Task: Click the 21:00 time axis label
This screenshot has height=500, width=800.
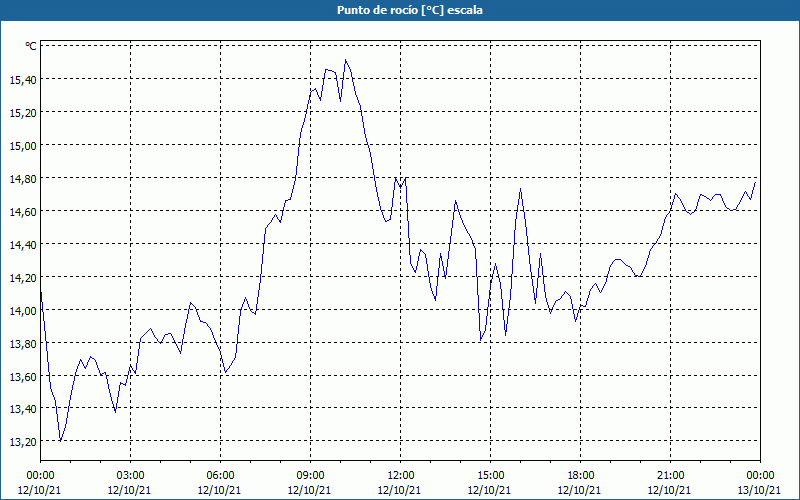Action: (x=670, y=476)
